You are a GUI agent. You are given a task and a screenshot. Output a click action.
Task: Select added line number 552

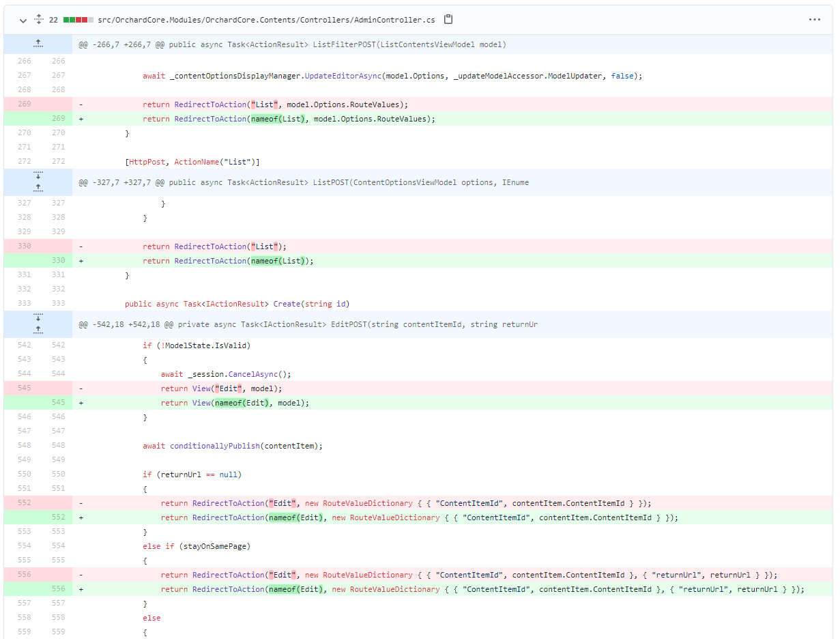coord(58,517)
